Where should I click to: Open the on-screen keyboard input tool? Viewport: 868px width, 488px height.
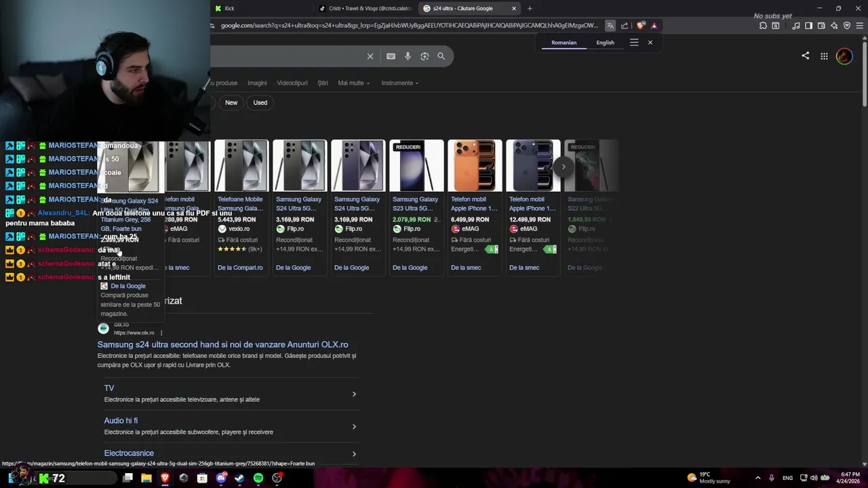(x=391, y=56)
